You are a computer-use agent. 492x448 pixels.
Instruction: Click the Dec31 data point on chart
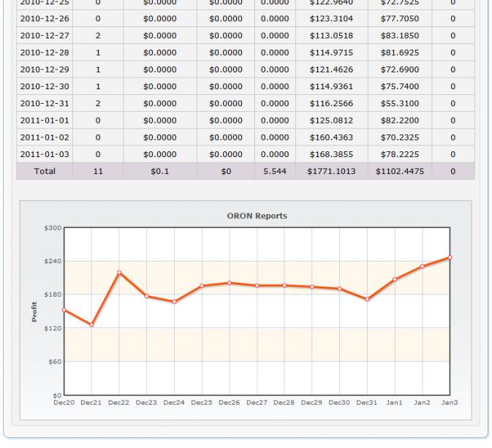tap(367, 300)
